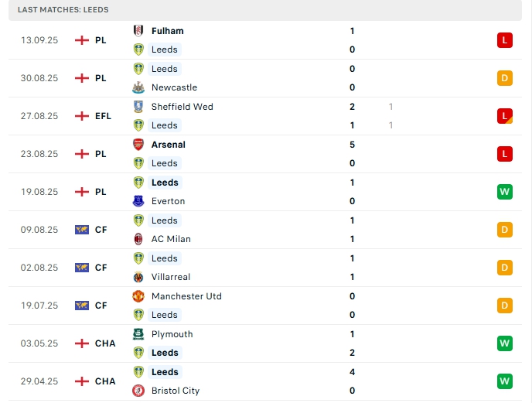Screen dimensions: 532x403
Task: Click the Plymouth club crest icon
Action: 138,334
